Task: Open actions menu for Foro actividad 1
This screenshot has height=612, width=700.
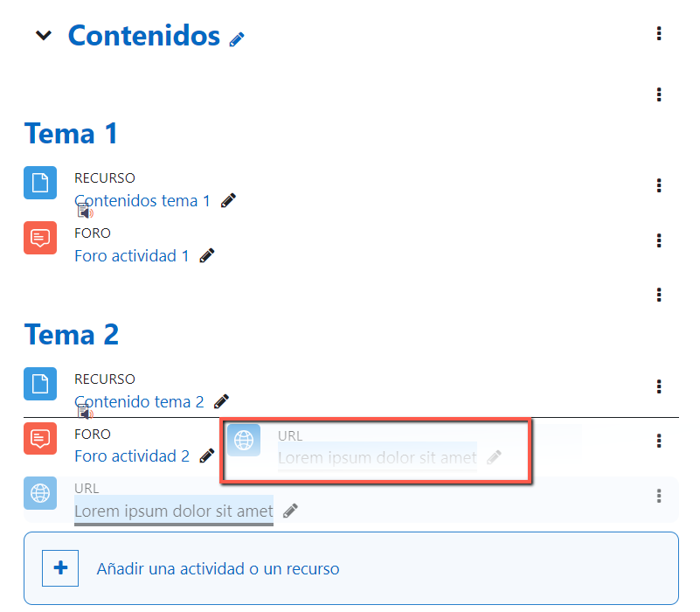Action: pos(659,240)
